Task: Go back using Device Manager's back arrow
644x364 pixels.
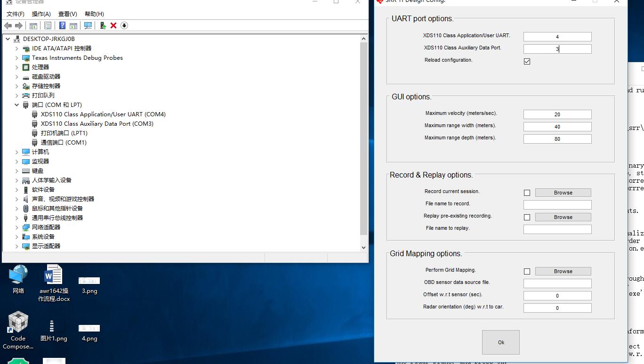Action: pyautogui.click(x=8, y=25)
